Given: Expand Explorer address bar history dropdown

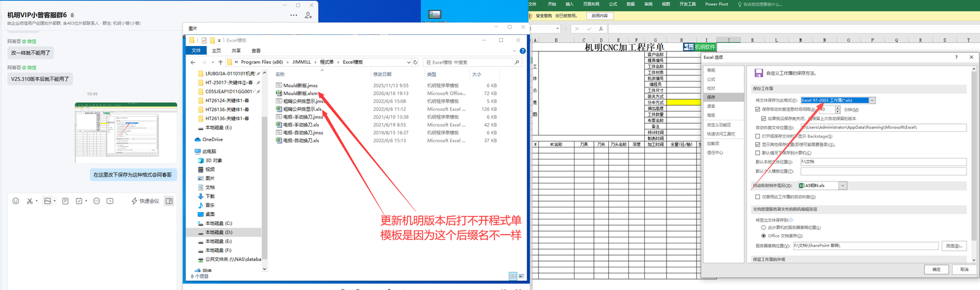Looking at the screenshot, I should [x=409, y=62].
